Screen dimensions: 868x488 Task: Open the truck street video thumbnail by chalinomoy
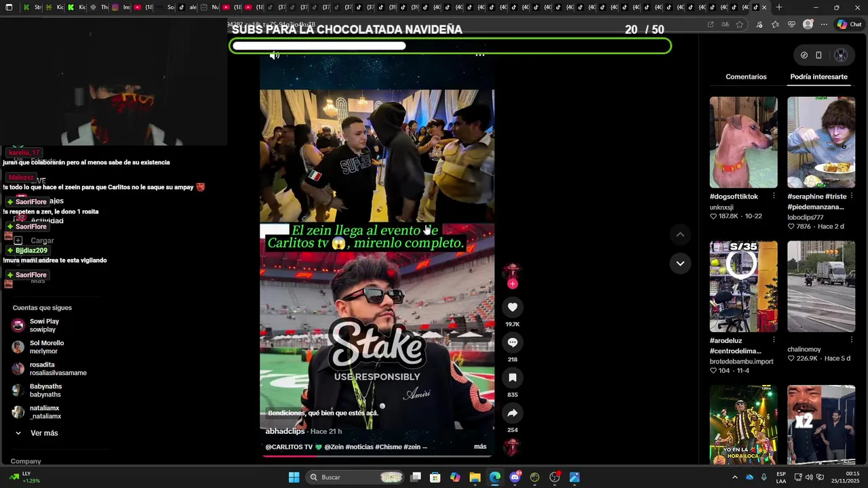click(821, 287)
